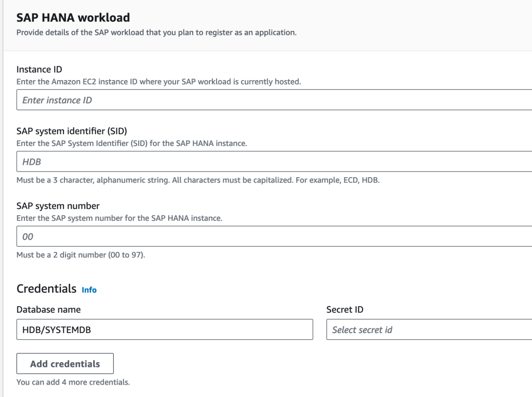
Task: Place cursor in the Database name field
Action: coord(164,329)
